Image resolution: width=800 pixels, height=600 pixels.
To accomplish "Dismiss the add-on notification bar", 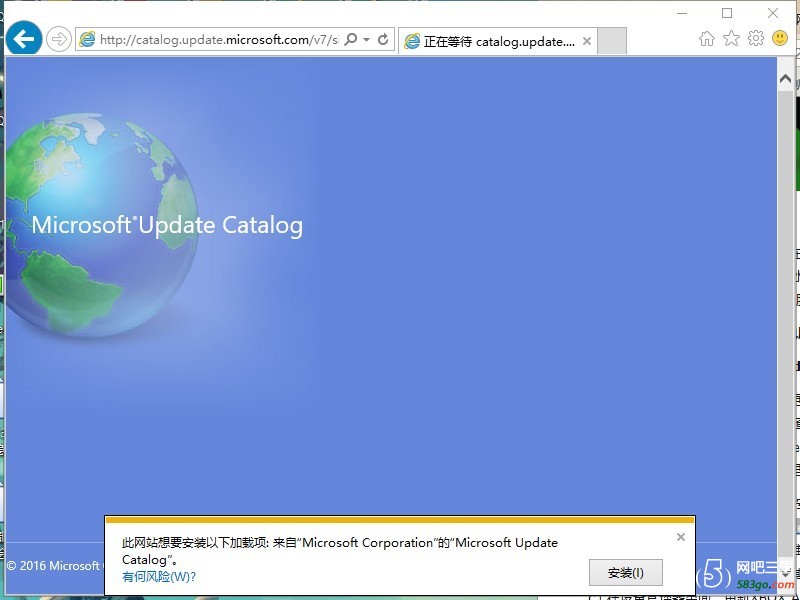I will click(x=681, y=537).
